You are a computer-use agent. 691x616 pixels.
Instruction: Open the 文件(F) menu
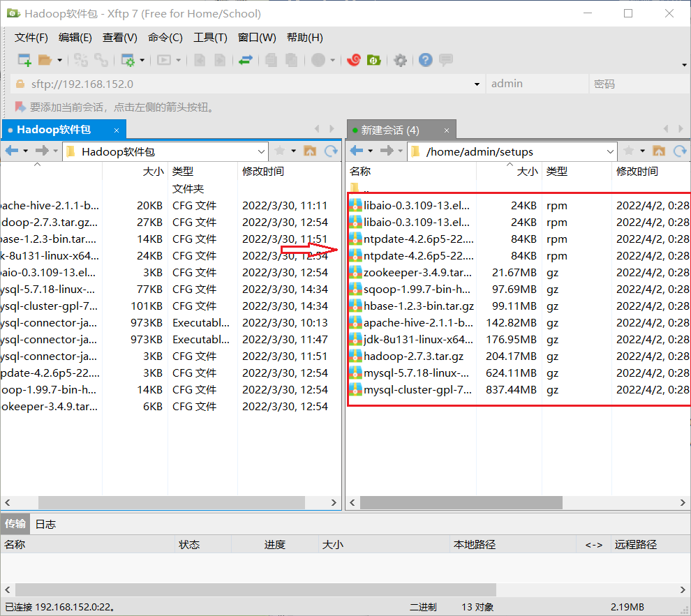pyautogui.click(x=31, y=38)
